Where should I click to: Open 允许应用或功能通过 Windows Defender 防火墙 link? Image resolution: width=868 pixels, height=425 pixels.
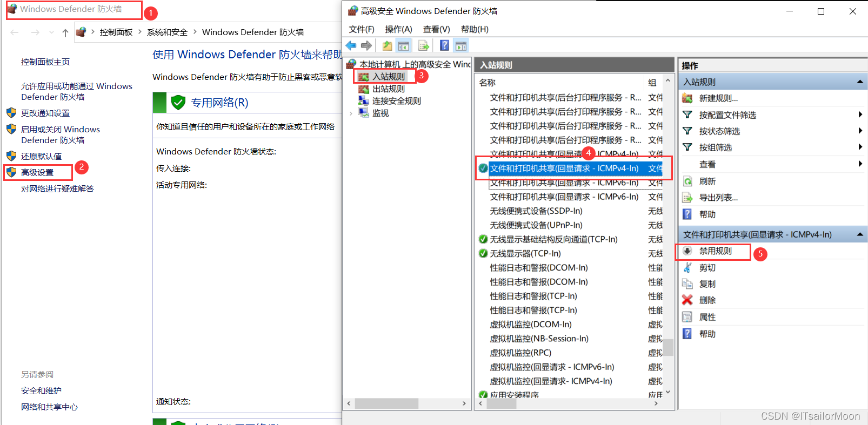(x=77, y=91)
